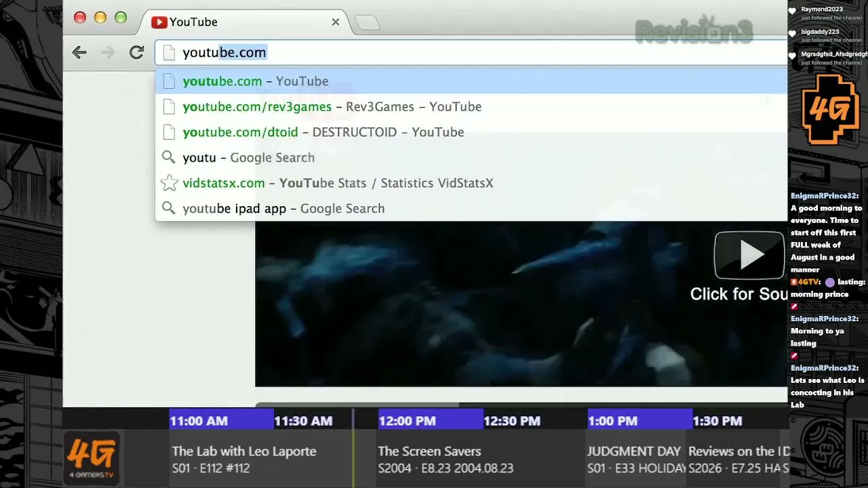Viewport: 868px width, 488px height.
Task: Open the vidstatsx.com bookmarked suggestion
Action: coord(471,183)
